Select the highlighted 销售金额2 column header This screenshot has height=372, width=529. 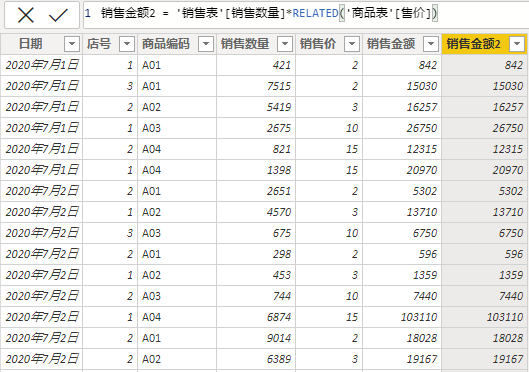(484, 44)
